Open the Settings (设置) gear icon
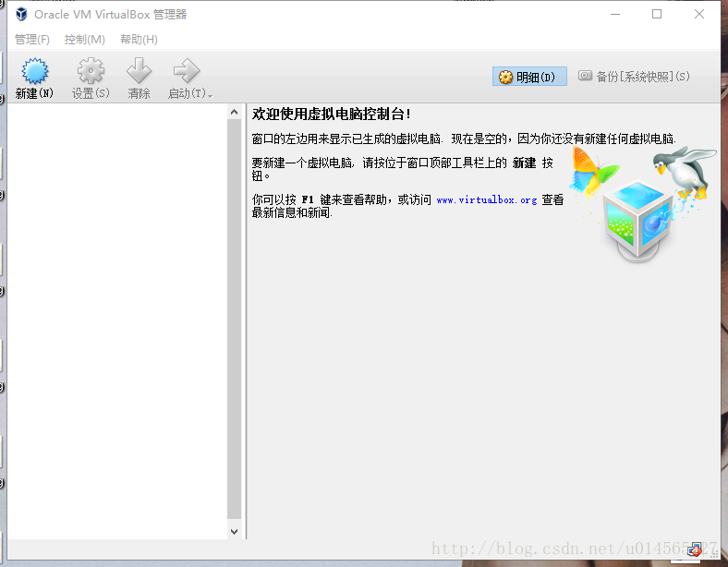This screenshot has width=728, height=567. 91,71
